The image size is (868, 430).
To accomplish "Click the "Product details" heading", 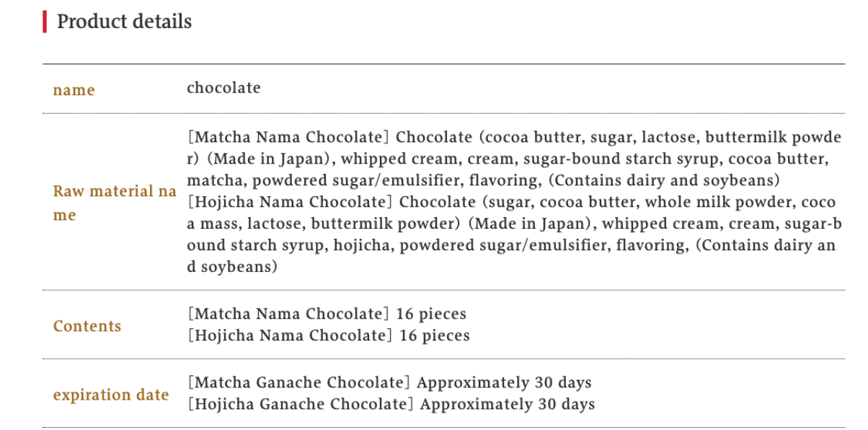I will pyautogui.click(x=124, y=22).
